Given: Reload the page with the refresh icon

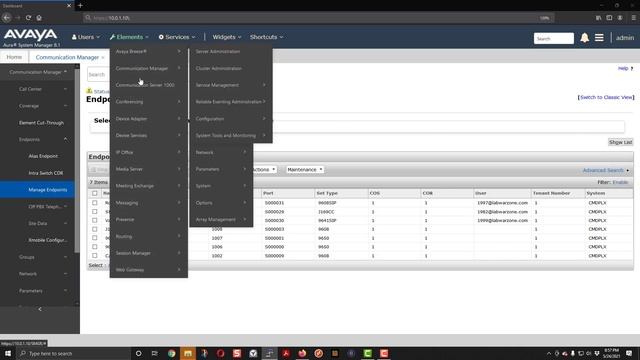Looking at the screenshot, I should [x=28, y=18].
